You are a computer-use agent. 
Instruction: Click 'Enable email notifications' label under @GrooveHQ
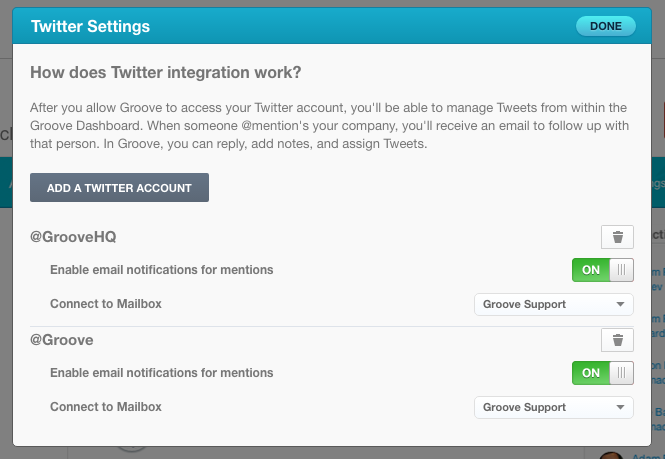point(162,270)
